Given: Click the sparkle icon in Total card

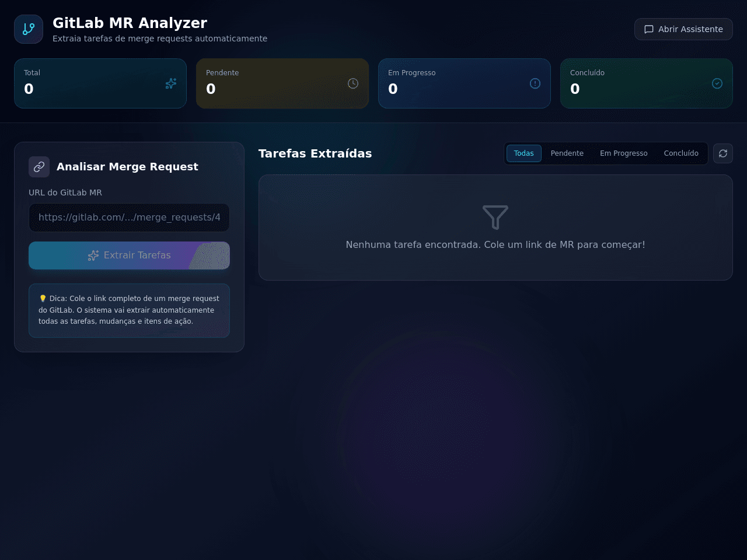Looking at the screenshot, I should pyautogui.click(x=171, y=83).
